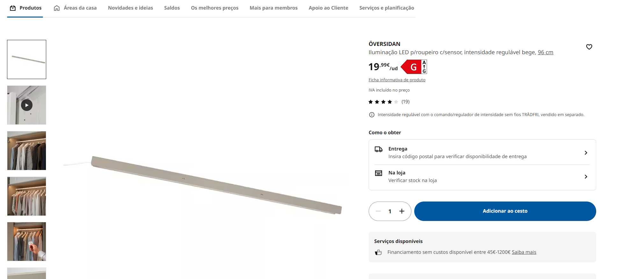Expand Na loja stock check chevron
Image resolution: width=644 pixels, height=279 pixels.
pos(586,177)
